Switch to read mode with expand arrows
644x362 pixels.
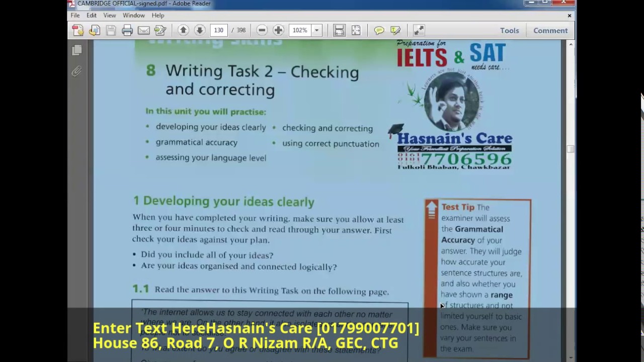point(419,30)
